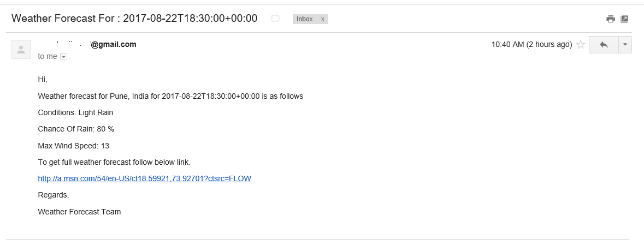The image size is (644, 251).
Task: Click the 'Chance Of Rain: 80 %' line
Action: 76,129
